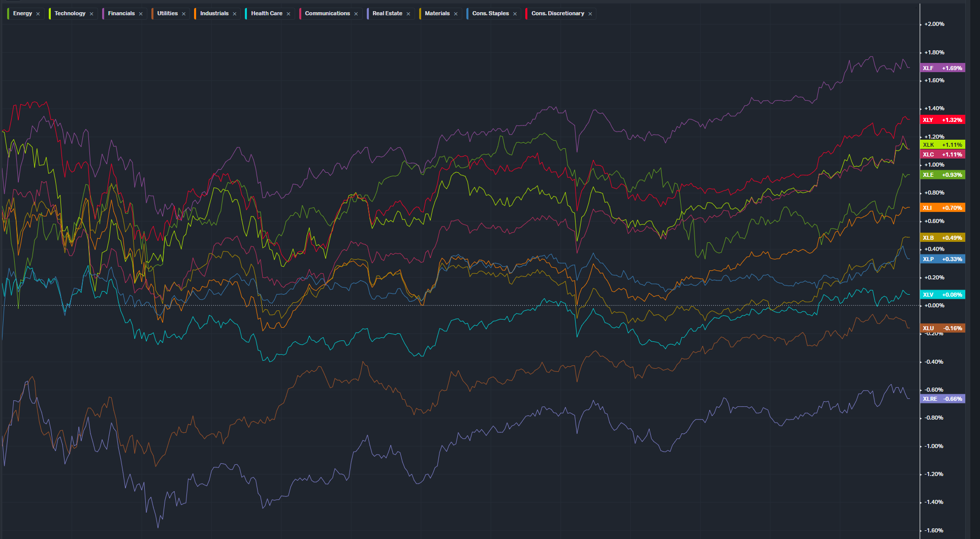The width and height of the screenshot is (980, 539).
Task: Remove Communications sector from comparison
Action: [x=356, y=14]
